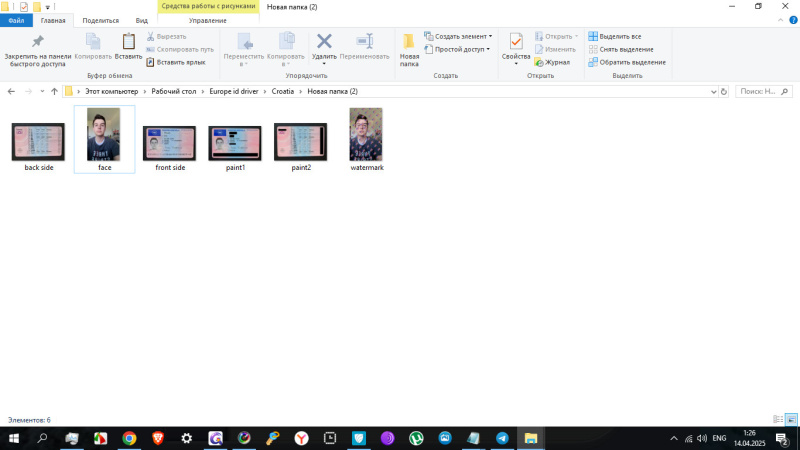Click the Вырезать (Cut) scissors icon
The height and width of the screenshot is (450, 800).
coord(151,36)
